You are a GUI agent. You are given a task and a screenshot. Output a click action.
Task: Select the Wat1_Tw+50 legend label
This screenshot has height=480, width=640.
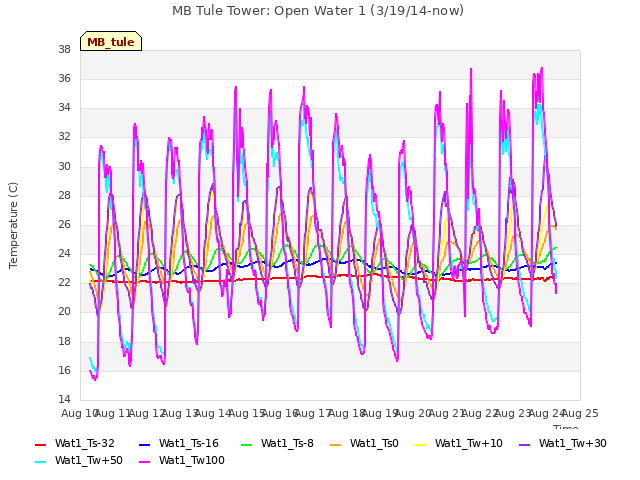click(89, 460)
